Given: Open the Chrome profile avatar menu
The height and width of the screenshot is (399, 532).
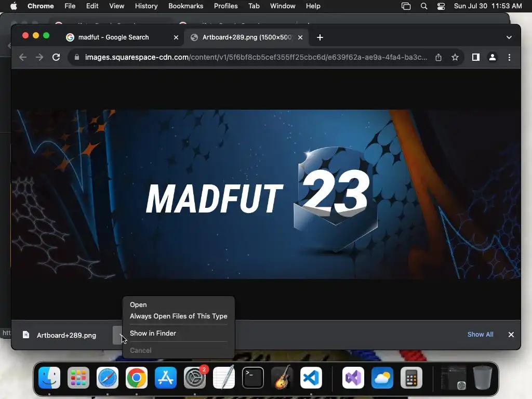Looking at the screenshot, I should [493, 57].
